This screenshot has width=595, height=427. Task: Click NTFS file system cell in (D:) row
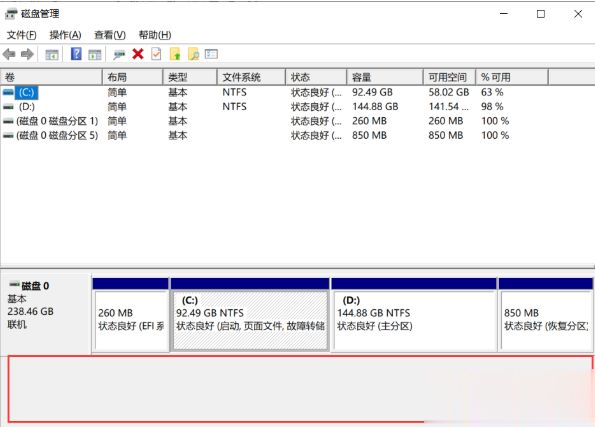(235, 107)
